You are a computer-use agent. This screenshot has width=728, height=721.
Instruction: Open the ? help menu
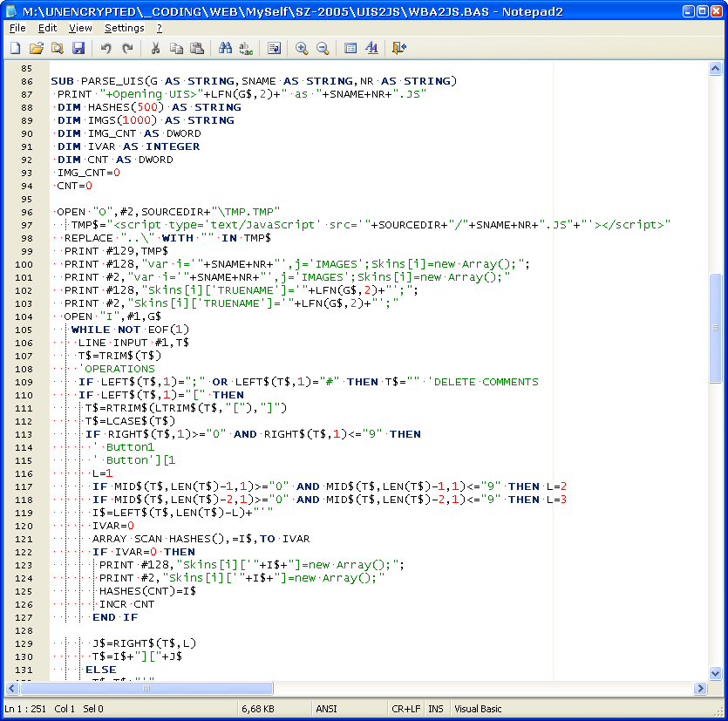[x=160, y=28]
